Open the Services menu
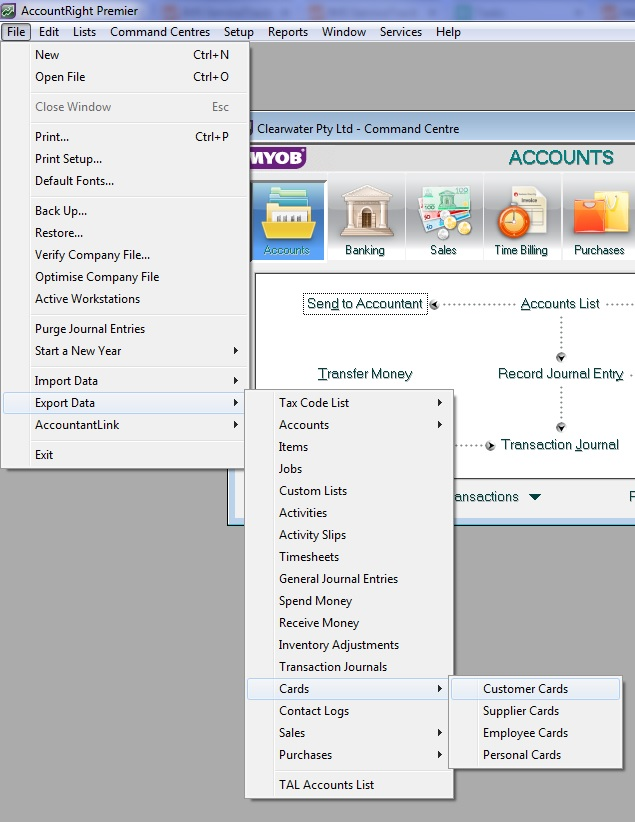This screenshot has height=822, width=635. [x=401, y=32]
